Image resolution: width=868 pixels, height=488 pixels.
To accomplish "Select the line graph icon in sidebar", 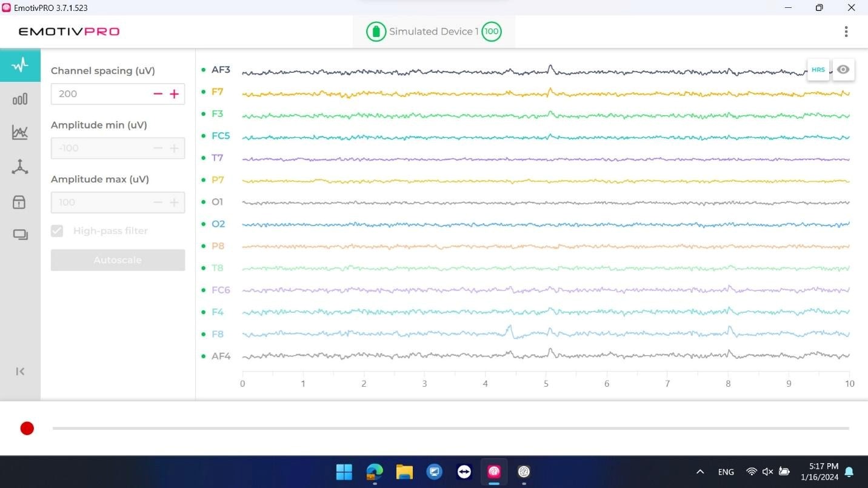I will coord(20,133).
